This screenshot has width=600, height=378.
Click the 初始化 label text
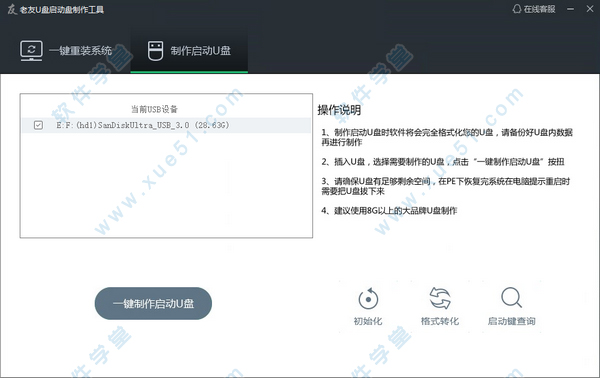tap(368, 321)
